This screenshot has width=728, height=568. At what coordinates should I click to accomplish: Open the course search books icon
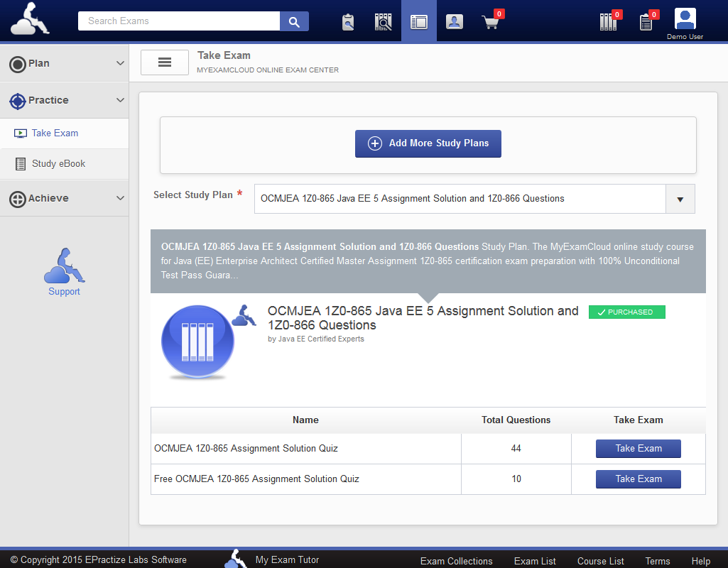tap(384, 22)
